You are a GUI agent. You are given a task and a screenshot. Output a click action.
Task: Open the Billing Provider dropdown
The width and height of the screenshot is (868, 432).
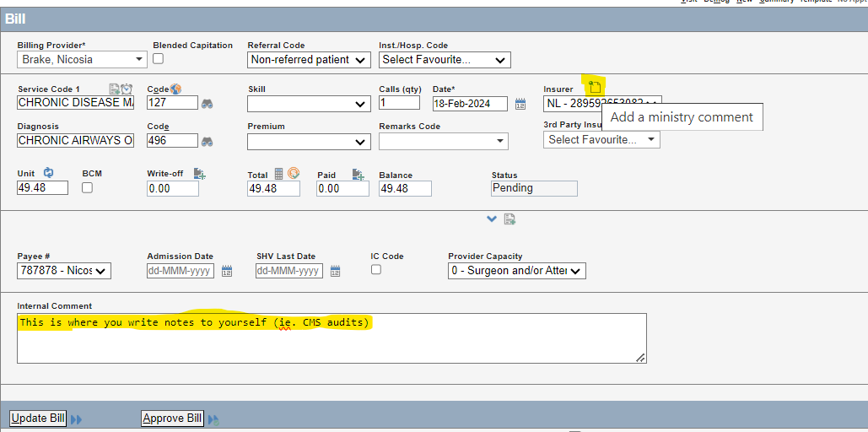82,60
